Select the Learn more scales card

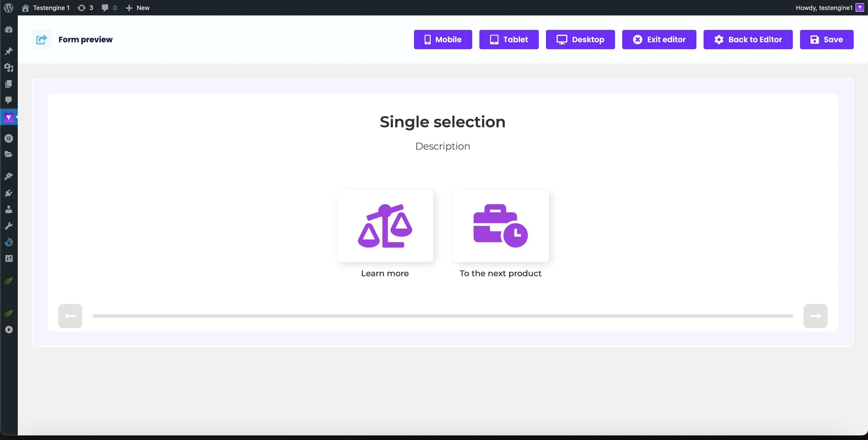(x=385, y=226)
